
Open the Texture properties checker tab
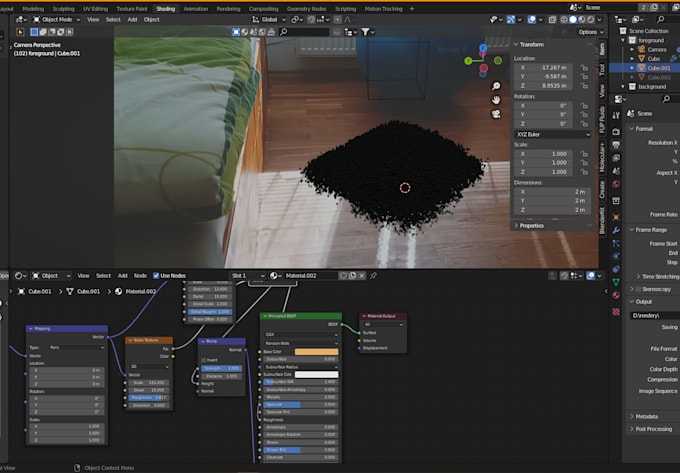(x=616, y=312)
